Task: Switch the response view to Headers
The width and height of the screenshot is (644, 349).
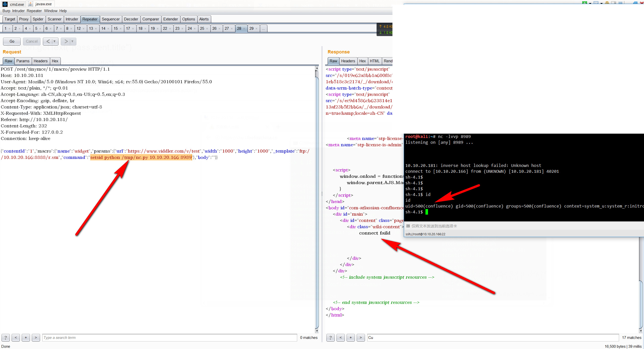Action: pos(348,61)
